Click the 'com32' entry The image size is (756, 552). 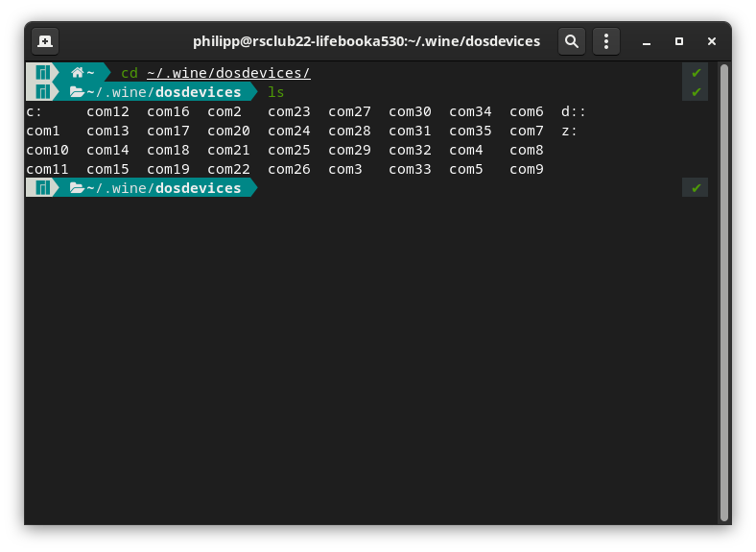pos(411,151)
